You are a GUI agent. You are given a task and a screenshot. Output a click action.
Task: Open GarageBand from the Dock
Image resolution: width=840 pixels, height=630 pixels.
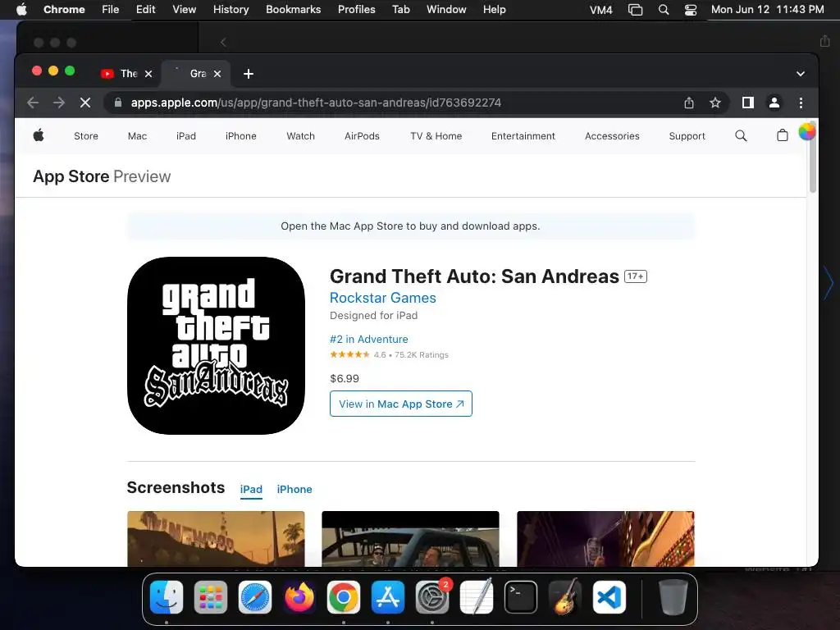click(x=565, y=597)
